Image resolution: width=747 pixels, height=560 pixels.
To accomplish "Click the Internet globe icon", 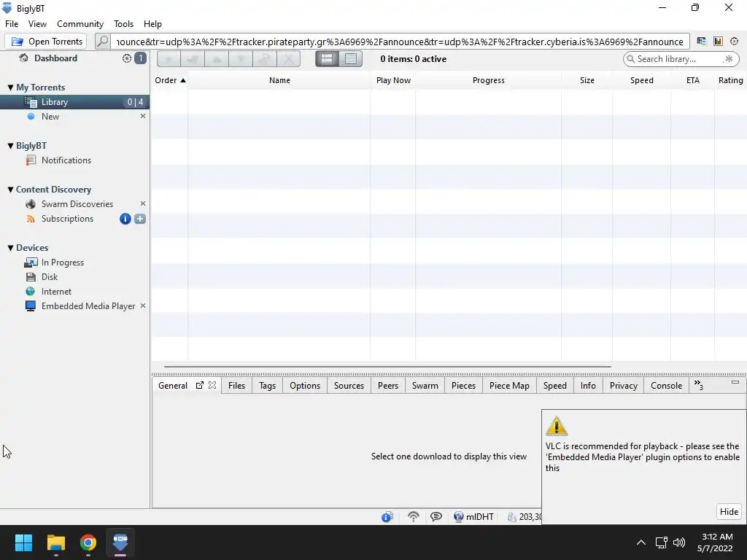I will tap(31, 292).
